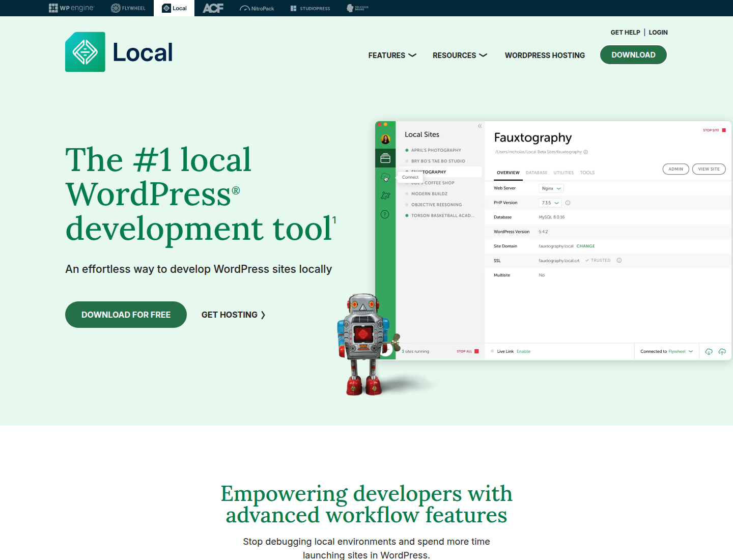Click the pull-from-cloud download icon

(x=709, y=351)
